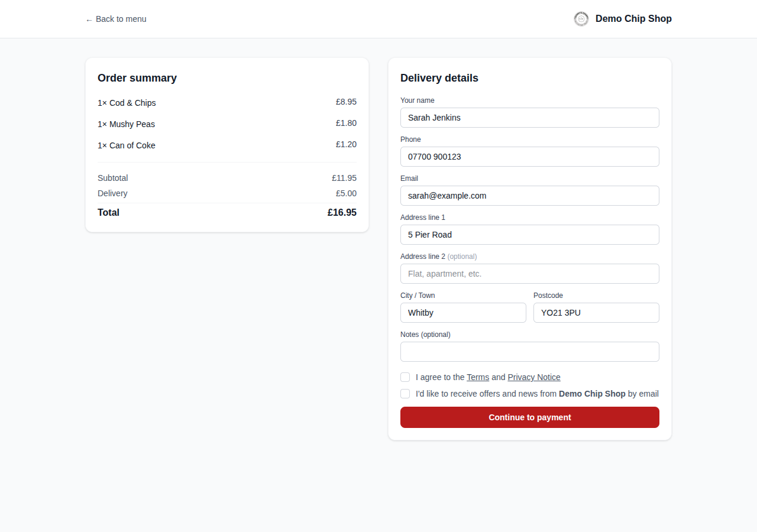Click the Subtotal £11.95 value
This screenshot has height=532, width=757.
344,178
